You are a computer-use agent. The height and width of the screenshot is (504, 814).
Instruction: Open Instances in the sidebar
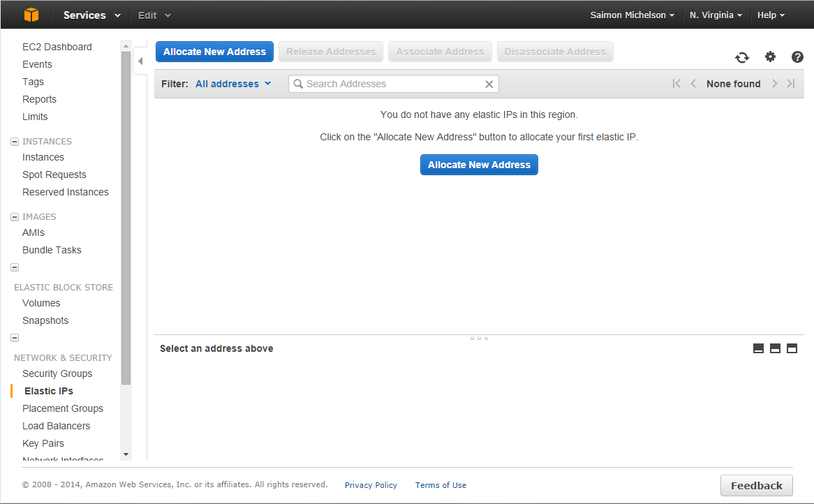(43, 157)
